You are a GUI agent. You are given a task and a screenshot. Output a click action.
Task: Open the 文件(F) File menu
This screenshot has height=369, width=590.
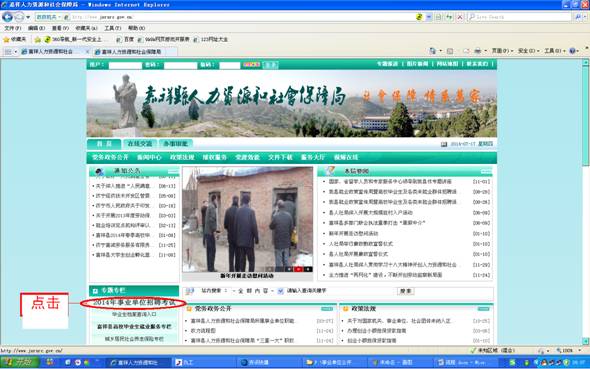tap(12, 28)
